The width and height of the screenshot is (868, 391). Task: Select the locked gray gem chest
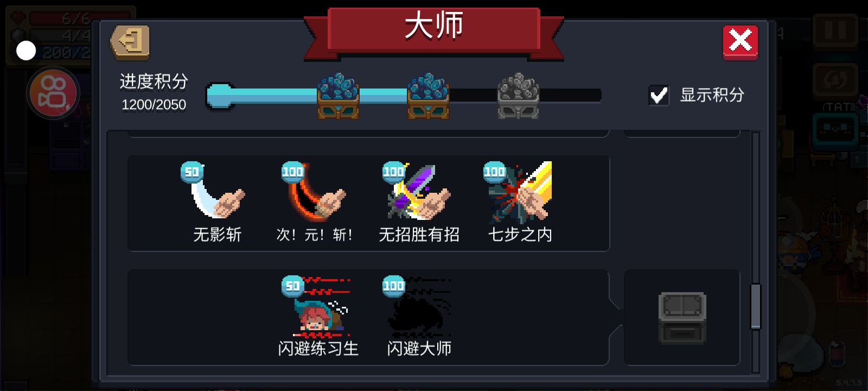pyautogui.click(x=518, y=96)
